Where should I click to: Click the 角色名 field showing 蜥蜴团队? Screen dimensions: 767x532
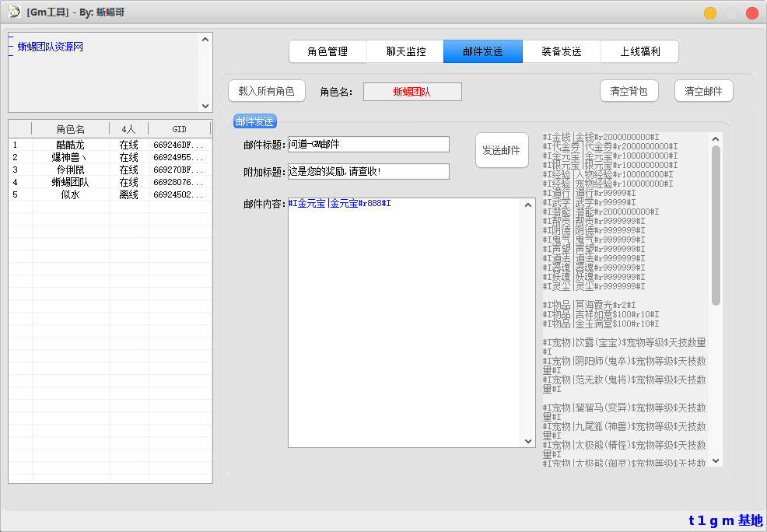(412, 92)
